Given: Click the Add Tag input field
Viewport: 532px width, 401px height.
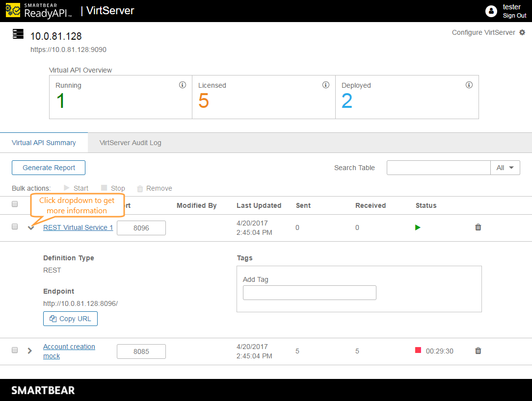Looking at the screenshot, I should [309, 293].
